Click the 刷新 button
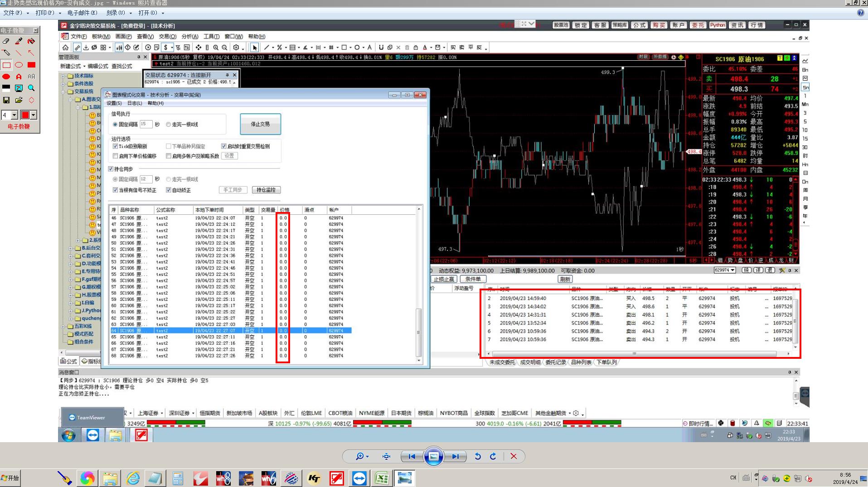The image size is (868, 487). click(x=565, y=279)
